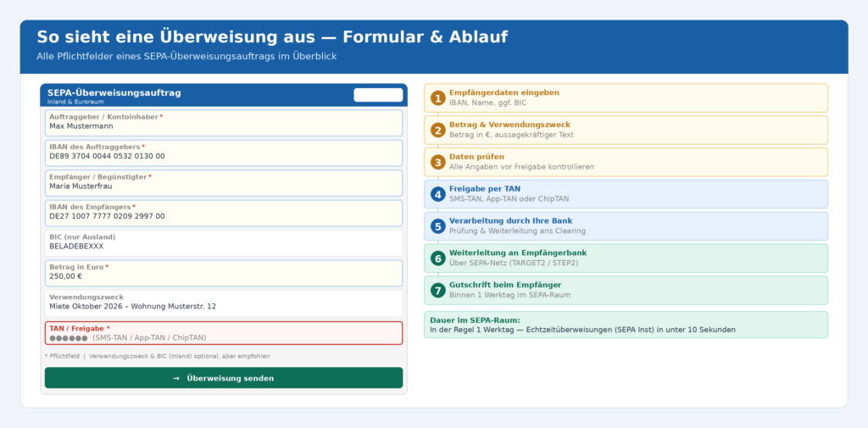This screenshot has height=428, width=868.
Task: Click 'Weiterleitung an Empfängerbank' title
Action: [518, 253]
